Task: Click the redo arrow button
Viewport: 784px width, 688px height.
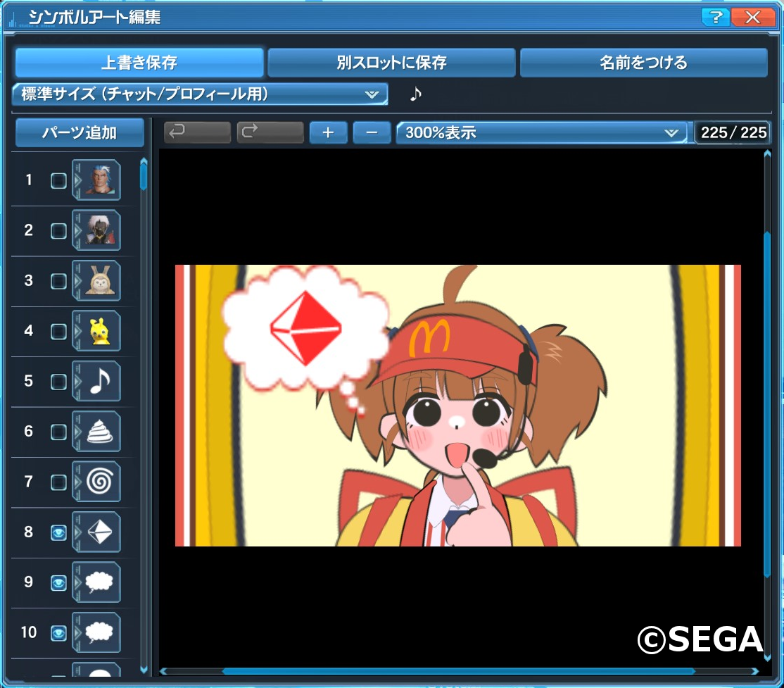Action: (270, 132)
